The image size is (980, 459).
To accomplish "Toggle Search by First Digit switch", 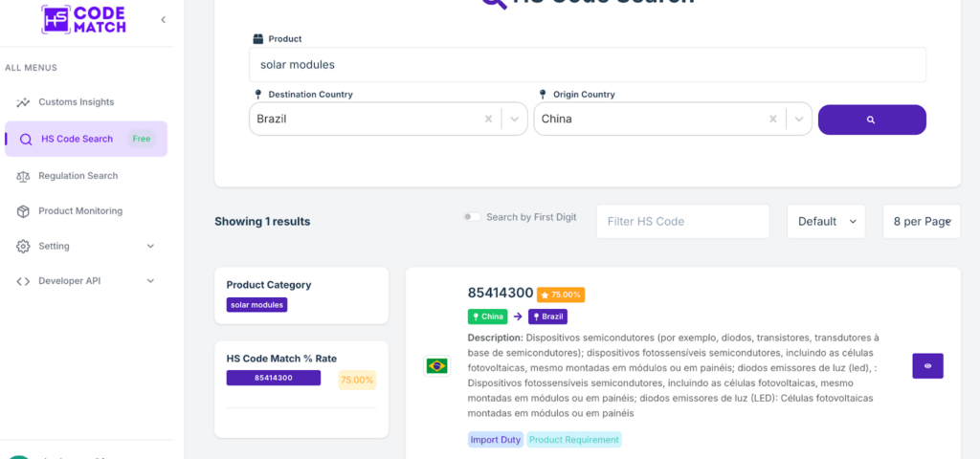I will pos(472,217).
